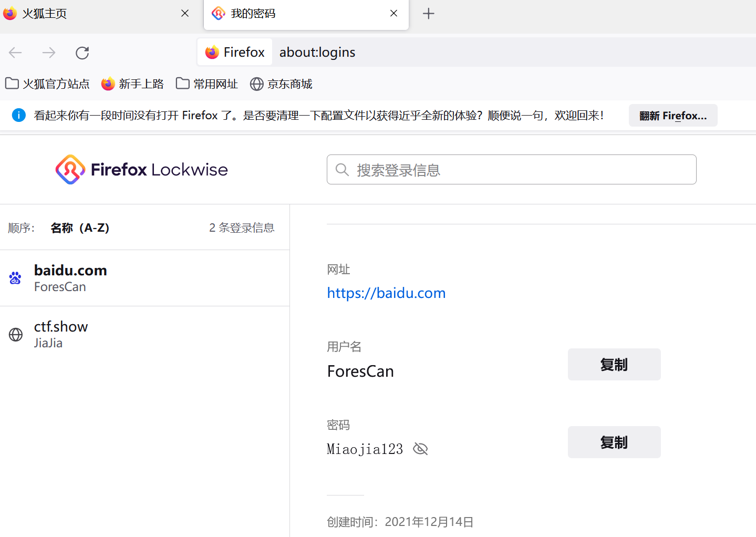This screenshot has width=756, height=537.
Task: Open the https://baidu.com link
Action: pos(386,293)
